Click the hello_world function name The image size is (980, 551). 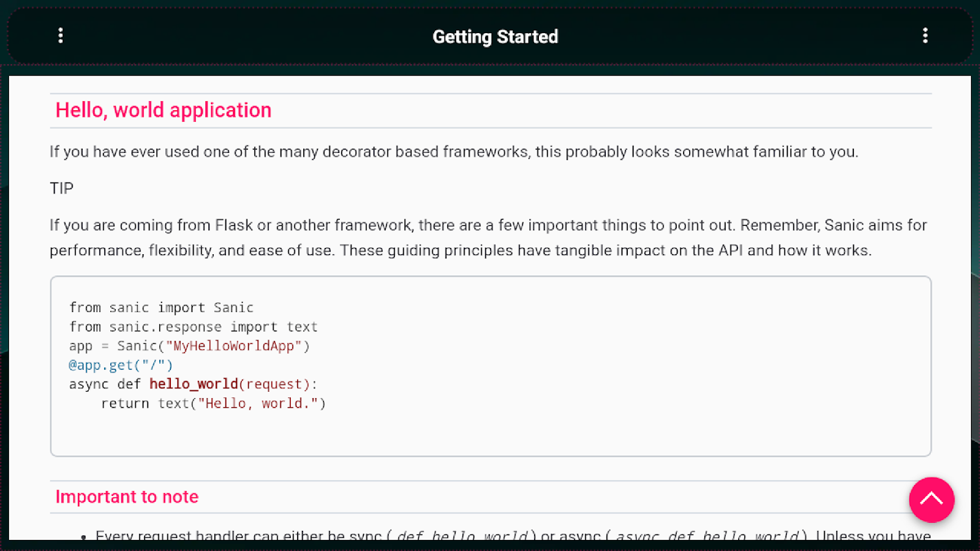point(193,384)
